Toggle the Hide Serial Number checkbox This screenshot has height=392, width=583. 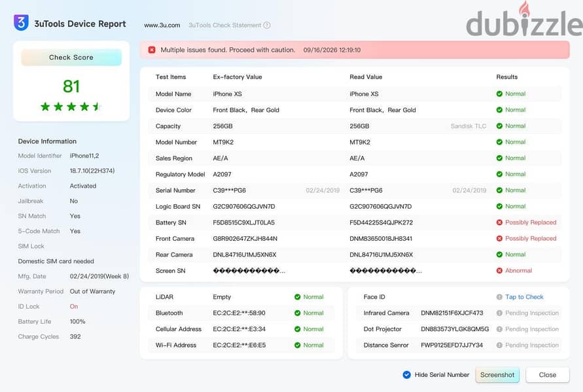pos(407,374)
